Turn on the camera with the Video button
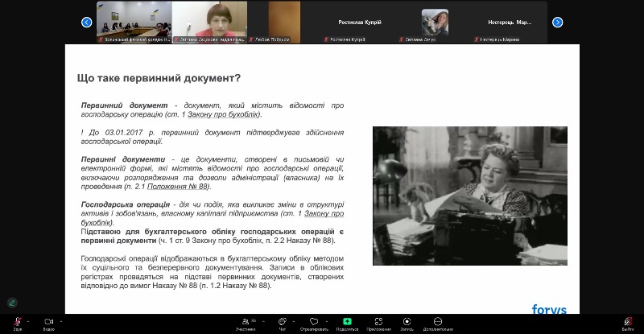The width and height of the screenshot is (644, 334). [x=49, y=323]
